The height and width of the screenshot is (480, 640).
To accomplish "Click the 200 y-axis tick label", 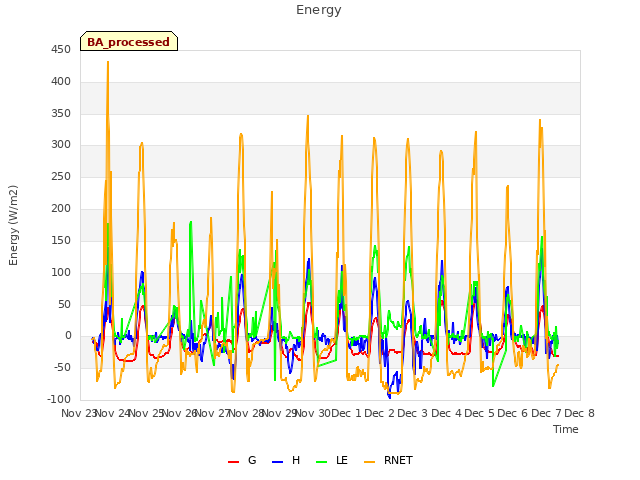I will coord(61,209).
